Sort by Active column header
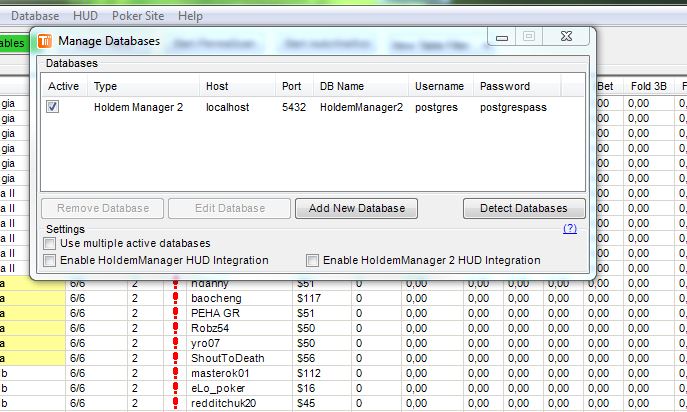This screenshot has width=687, height=412. click(x=64, y=86)
